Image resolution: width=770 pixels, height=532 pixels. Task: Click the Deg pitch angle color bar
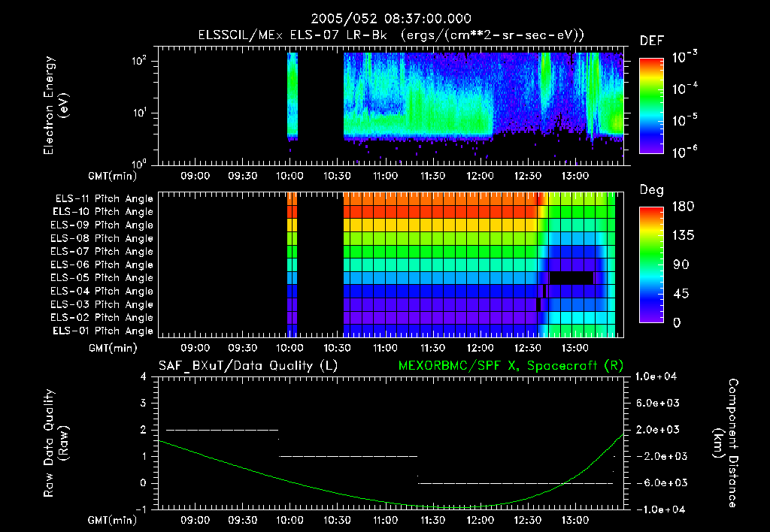[x=652, y=264]
